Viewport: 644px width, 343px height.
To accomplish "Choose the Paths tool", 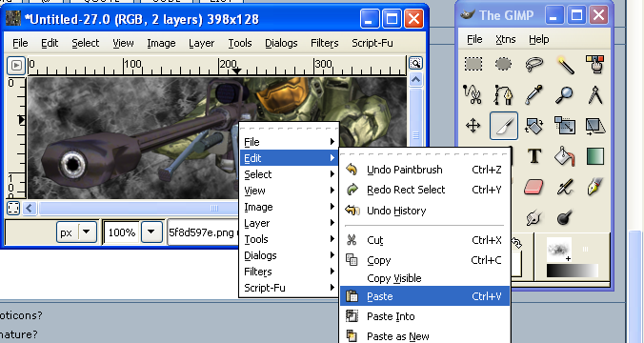I will 504,95.
